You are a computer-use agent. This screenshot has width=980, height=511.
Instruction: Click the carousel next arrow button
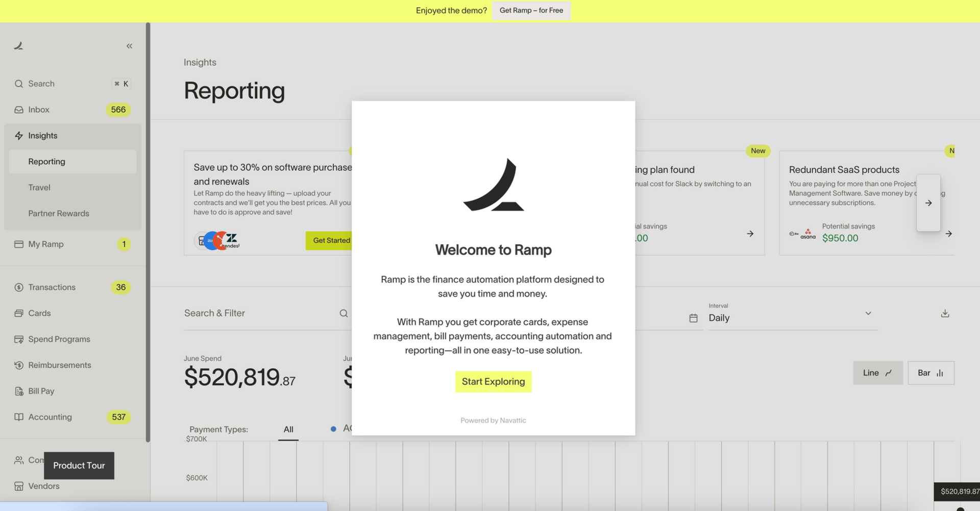tap(928, 203)
